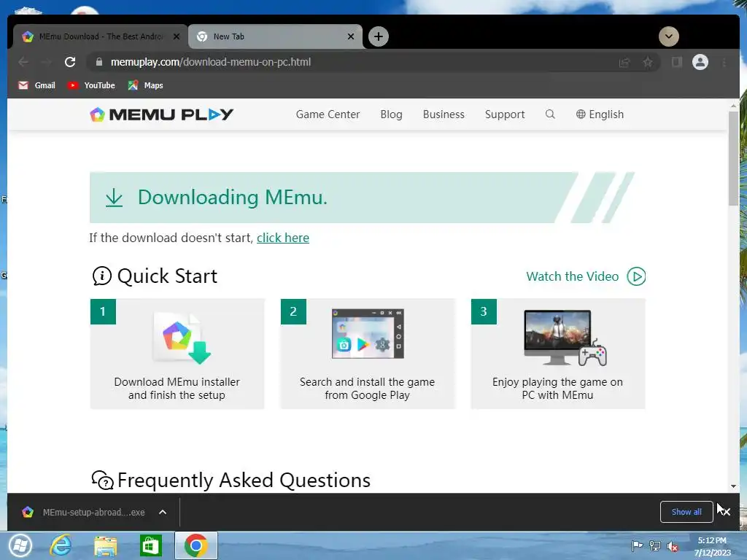Open the Business menu item
This screenshot has height=560, width=747.
click(444, 114)
